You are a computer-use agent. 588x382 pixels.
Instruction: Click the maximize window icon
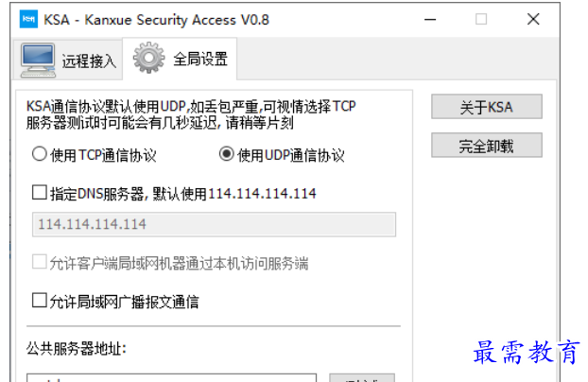coord(481,19)
